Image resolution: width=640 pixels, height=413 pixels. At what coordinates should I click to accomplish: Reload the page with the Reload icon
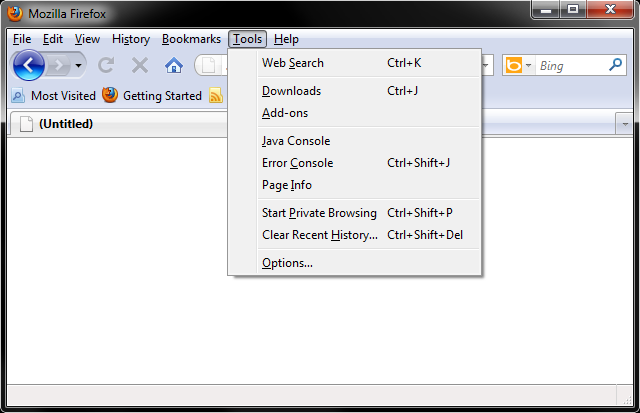106,65
